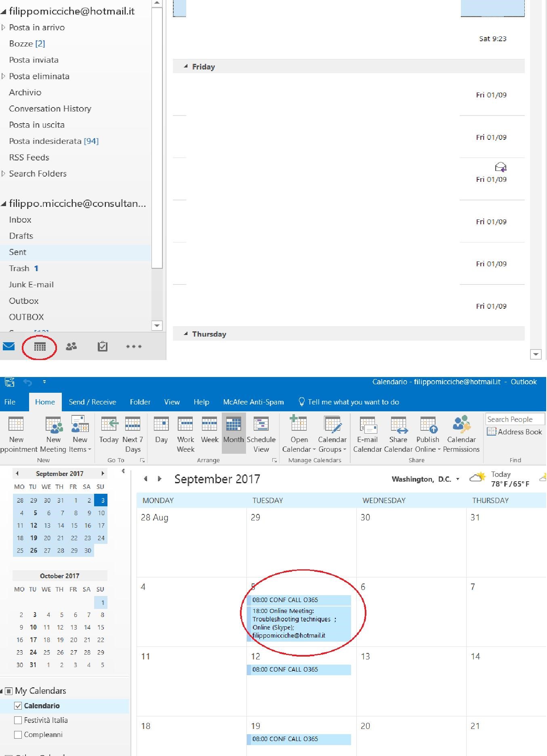
Task: Open the Washington, D.C. weather location dropdown
Action: [x=458, y=479]
